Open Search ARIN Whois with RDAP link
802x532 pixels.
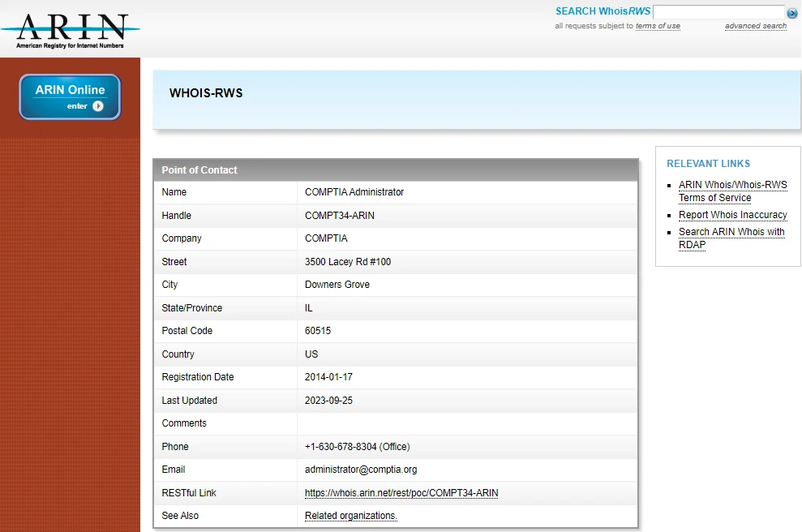731,238
